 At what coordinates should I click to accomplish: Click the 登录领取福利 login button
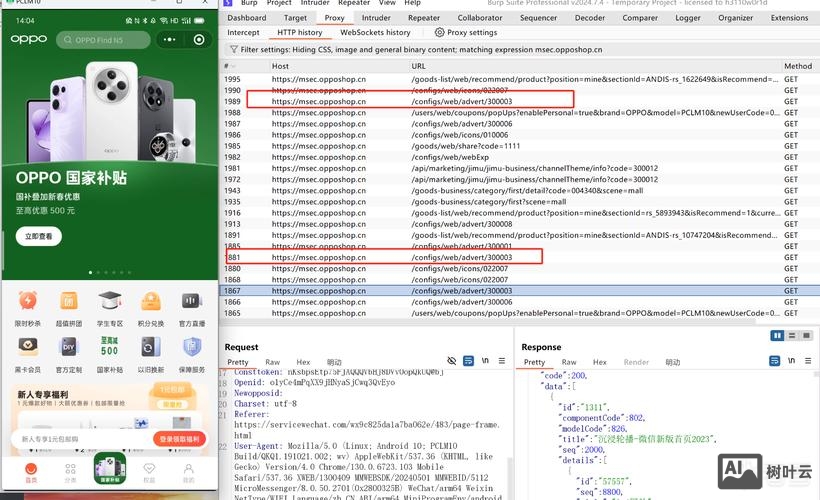[x=180, y=439]
